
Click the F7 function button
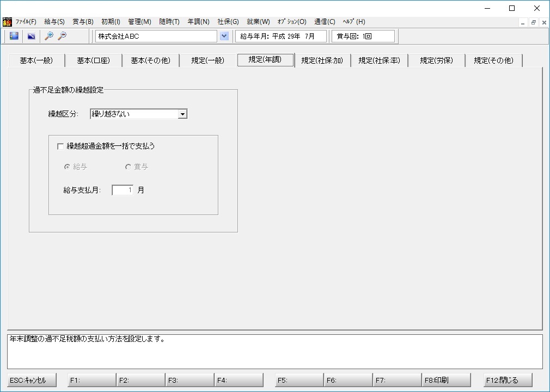(x=398, y=380)
